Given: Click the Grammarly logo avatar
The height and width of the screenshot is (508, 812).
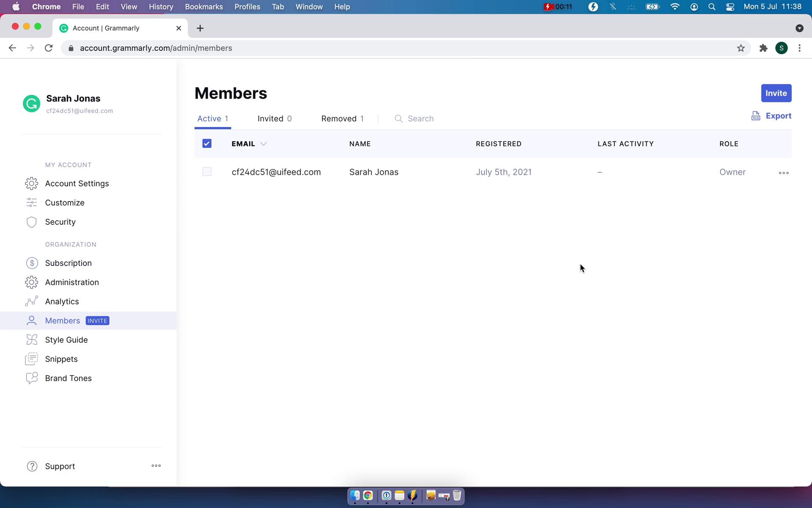Looking at the screenshot, I should pyautogui.click(x=32, y=104).
